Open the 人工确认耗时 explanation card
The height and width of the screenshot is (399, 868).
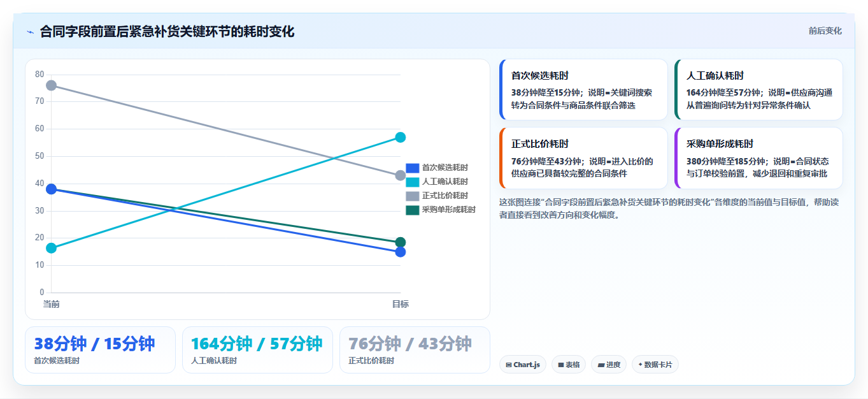[758, 90]
